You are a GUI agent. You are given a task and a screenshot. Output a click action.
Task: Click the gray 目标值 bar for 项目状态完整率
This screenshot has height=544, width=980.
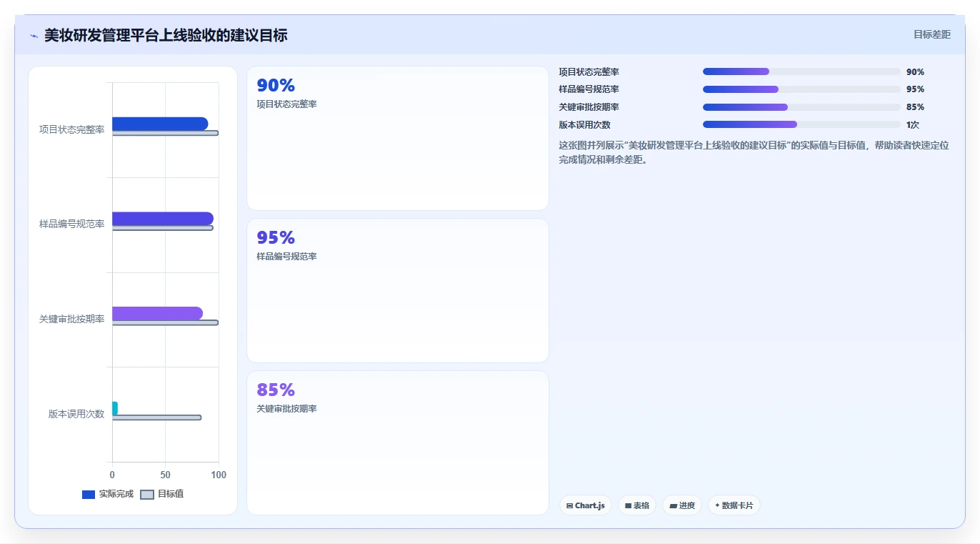click(165, 133)
